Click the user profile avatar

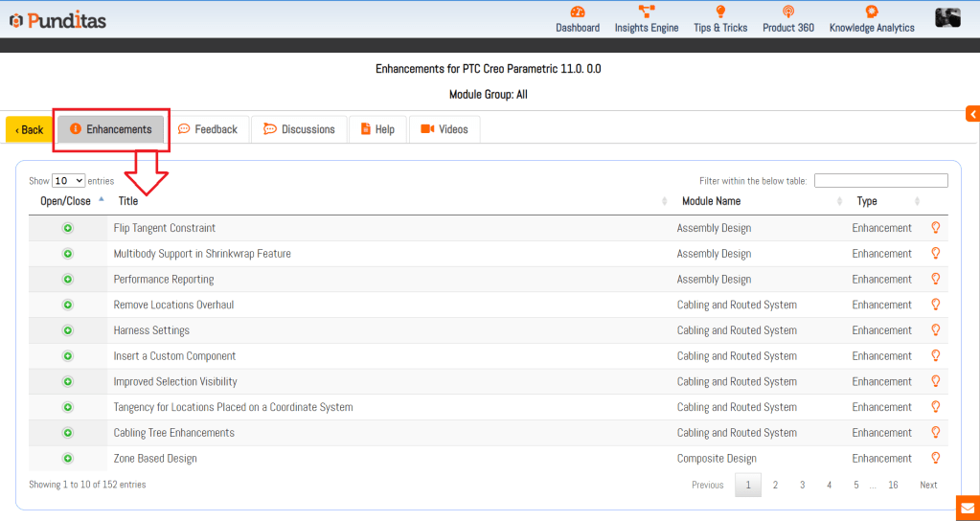(x=947, y=17)
